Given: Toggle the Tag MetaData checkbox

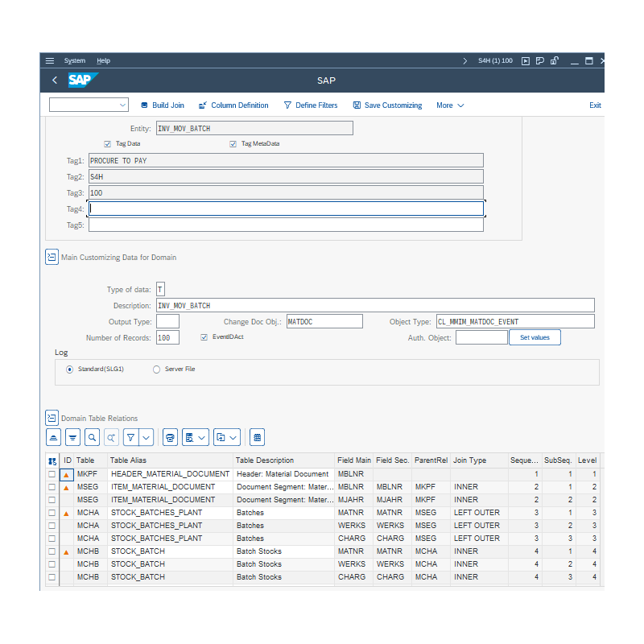Looking at the screenshot, I should point(233,144).
